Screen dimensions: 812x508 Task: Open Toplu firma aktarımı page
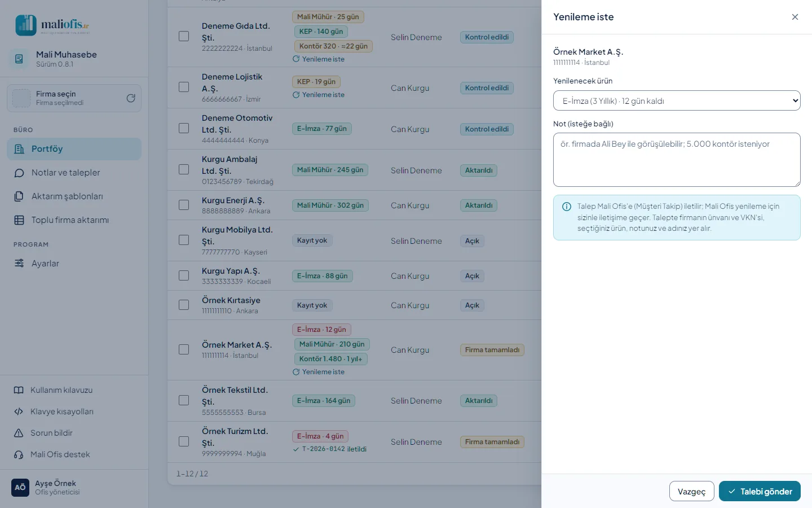74,220
